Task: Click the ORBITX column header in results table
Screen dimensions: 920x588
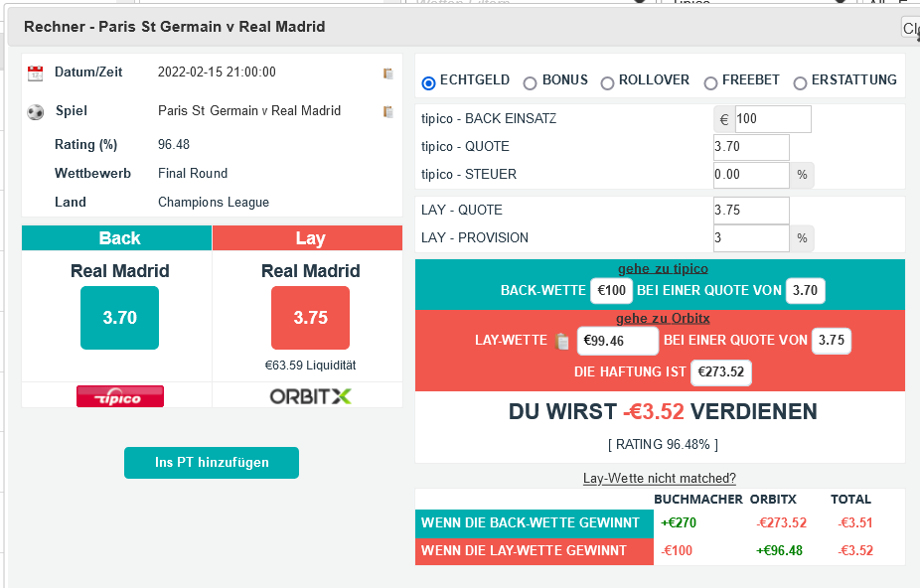Action: click(773, 500)
